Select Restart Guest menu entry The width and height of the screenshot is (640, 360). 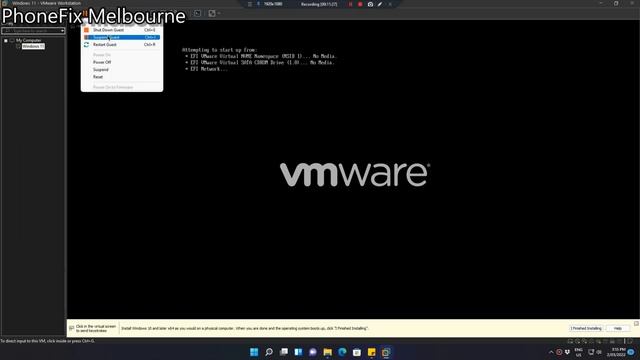[122, 44]
